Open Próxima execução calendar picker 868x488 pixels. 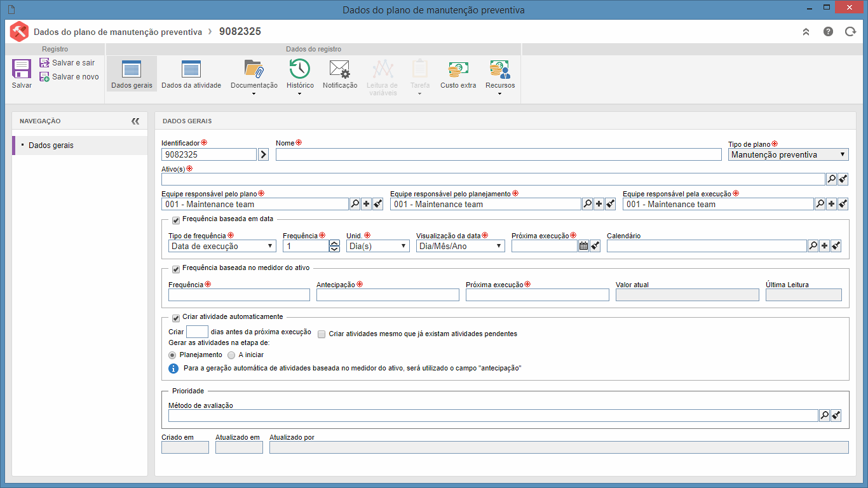[583, 246]
